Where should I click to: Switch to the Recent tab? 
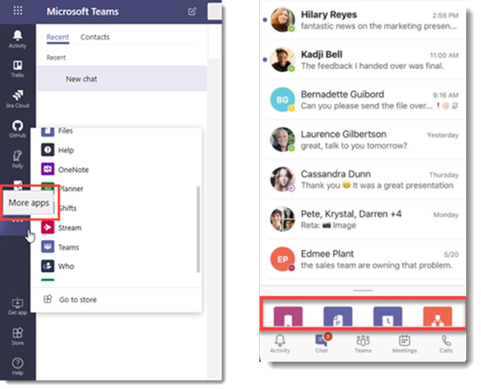click(58, 37)
